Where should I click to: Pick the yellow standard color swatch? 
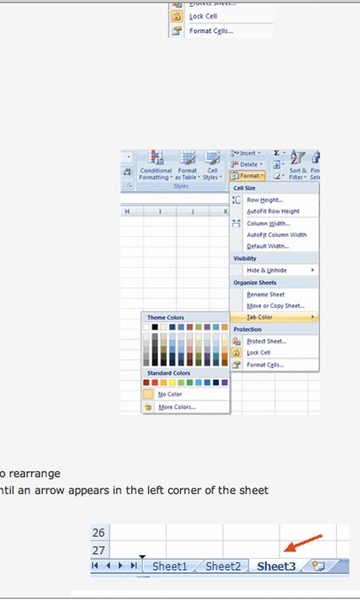click(172, 383)
